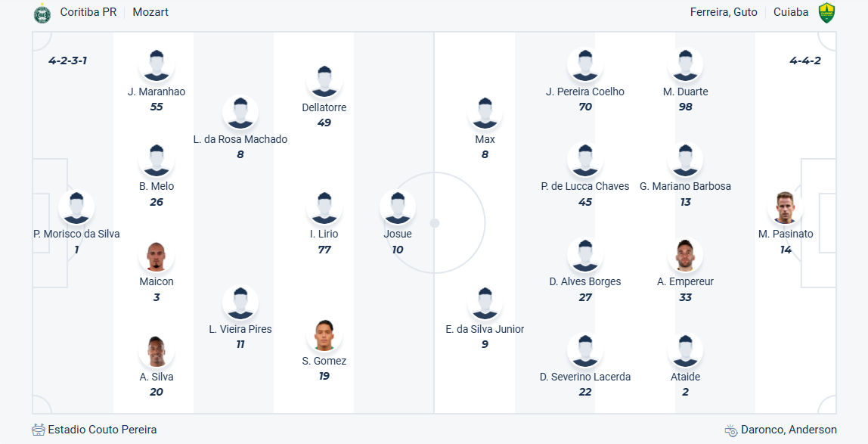Click the referee whistle icon
This screenshot has width=868, height=444.
coord(730,430)
